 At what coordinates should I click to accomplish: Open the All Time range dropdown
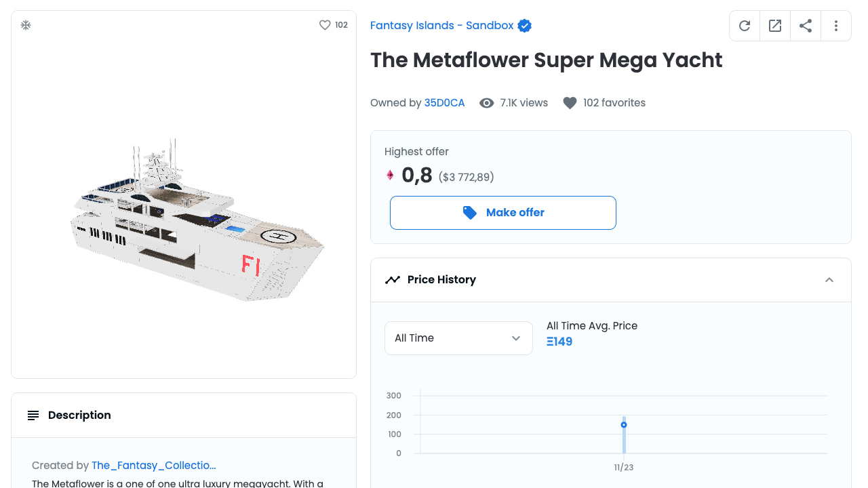tap(458, 338)
